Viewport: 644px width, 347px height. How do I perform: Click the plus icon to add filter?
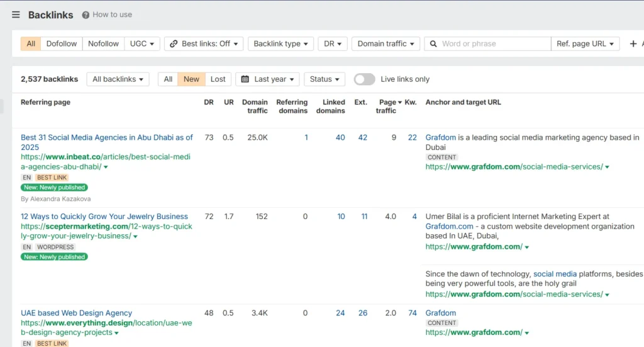click(x=633, y=43)
